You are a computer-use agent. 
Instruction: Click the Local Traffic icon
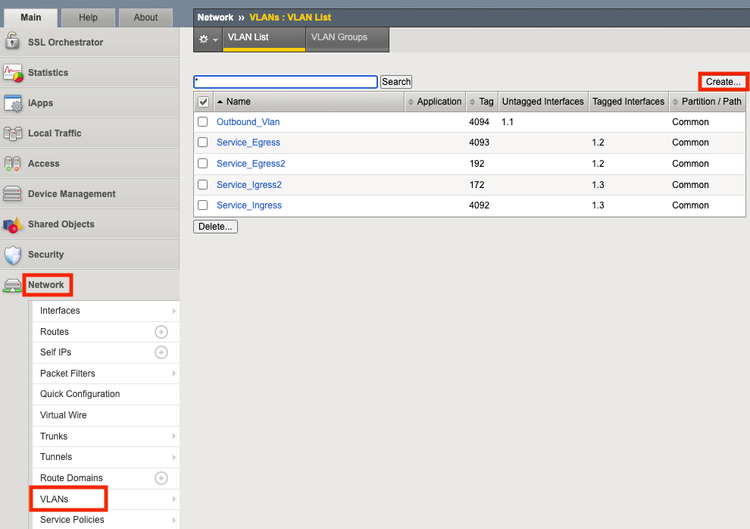click(x=12, y=133)
